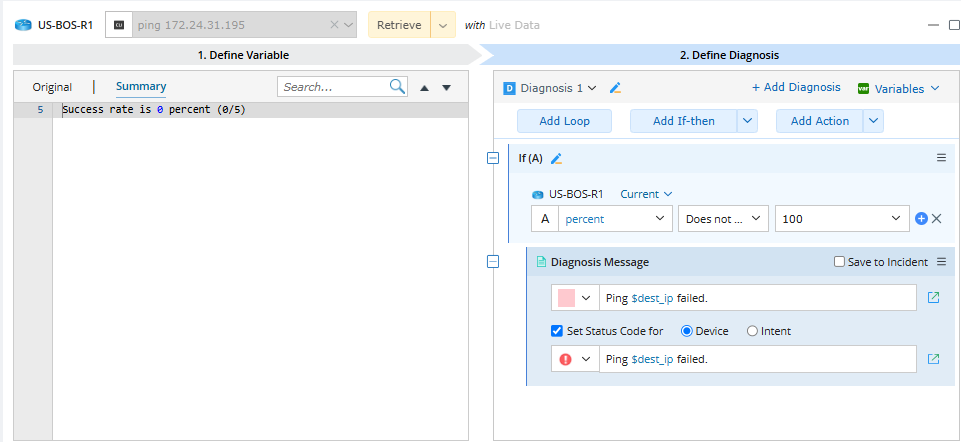Image resolution: width=961 pixels, height=442 pixels.
Task: Rename the If (A) condition pencil
Action: coord(557,158)
